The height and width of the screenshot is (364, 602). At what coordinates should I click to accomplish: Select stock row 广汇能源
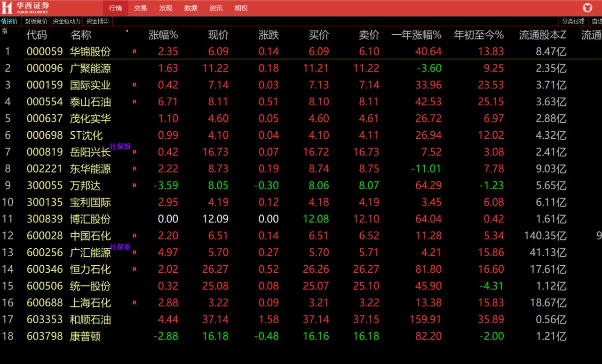[301, 253]
